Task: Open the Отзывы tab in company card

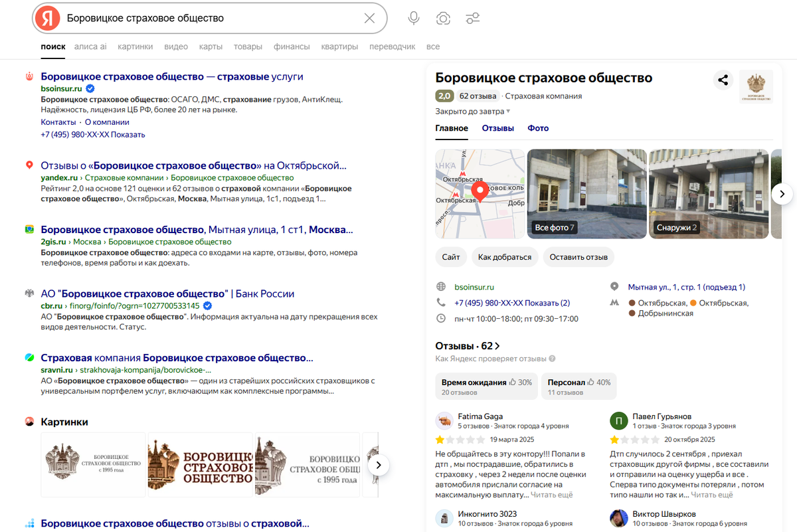Action: 498,128
